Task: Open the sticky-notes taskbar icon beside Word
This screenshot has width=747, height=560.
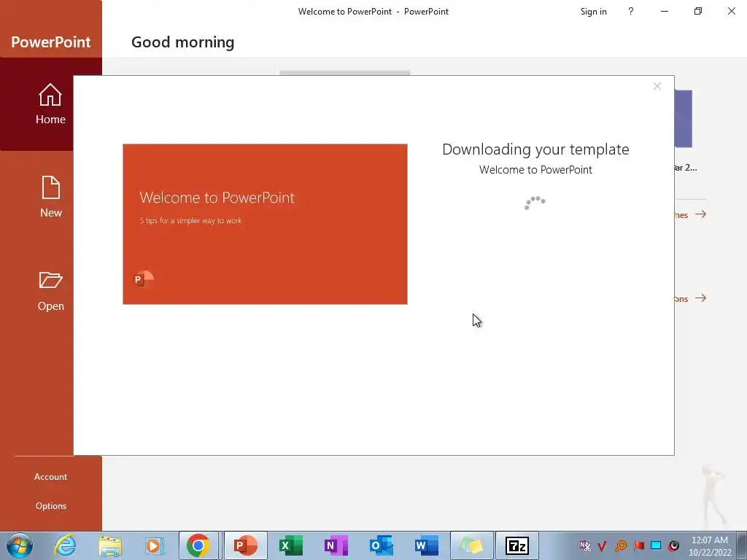Action: click(x=472, y=545)
